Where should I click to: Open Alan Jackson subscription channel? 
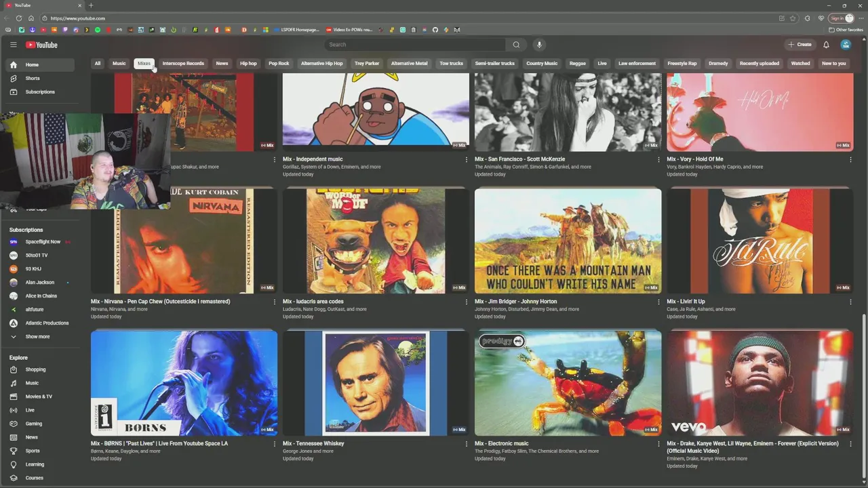click(x=39, y=283)
